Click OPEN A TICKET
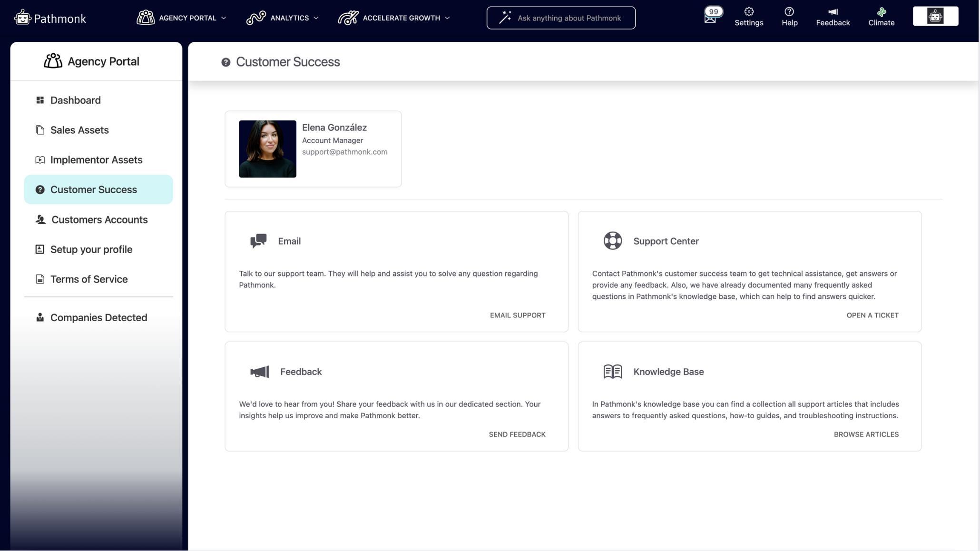The image size is (980, 551). pyautogui.click(x=872, y=315)
